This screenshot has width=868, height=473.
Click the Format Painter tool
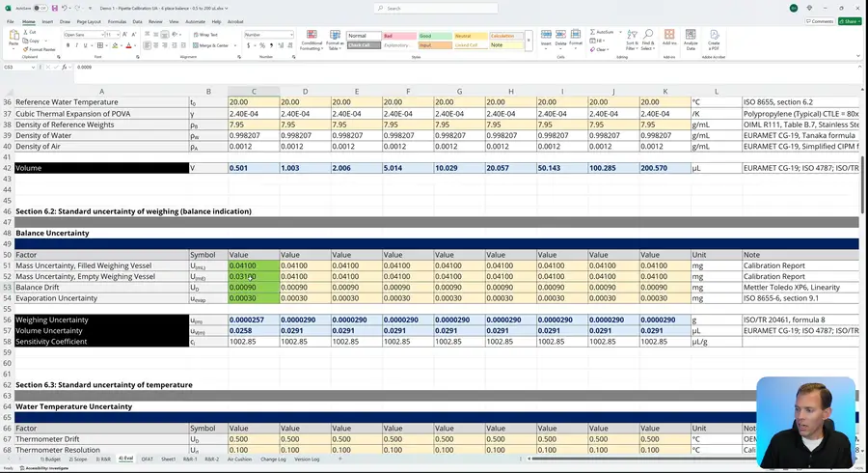41,49
